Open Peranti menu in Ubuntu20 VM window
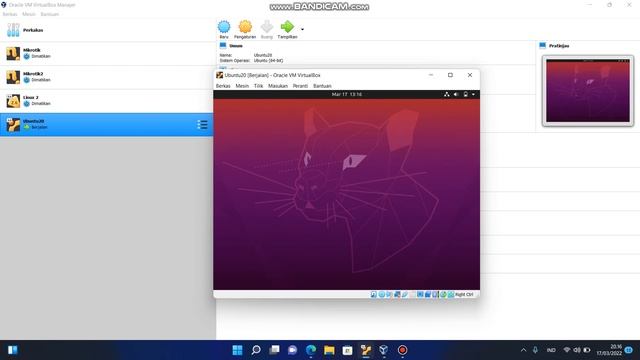 (x=300, y=86)
